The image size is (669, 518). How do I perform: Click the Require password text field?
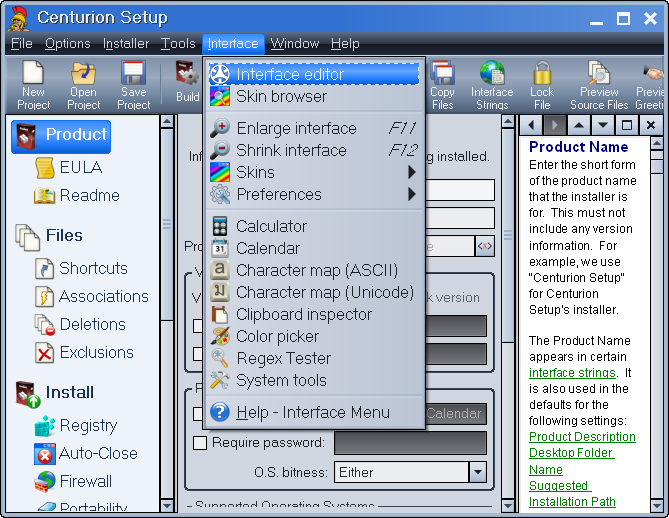tap(410, 443)
